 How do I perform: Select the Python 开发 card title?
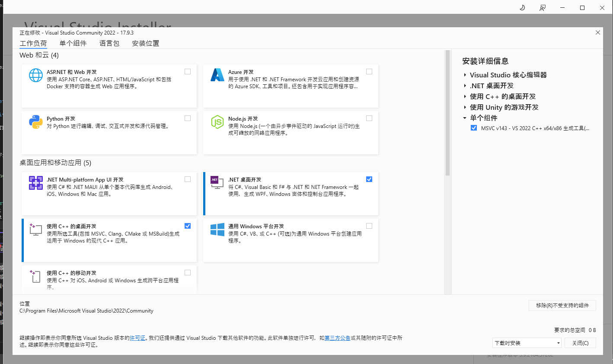[61, 119]
